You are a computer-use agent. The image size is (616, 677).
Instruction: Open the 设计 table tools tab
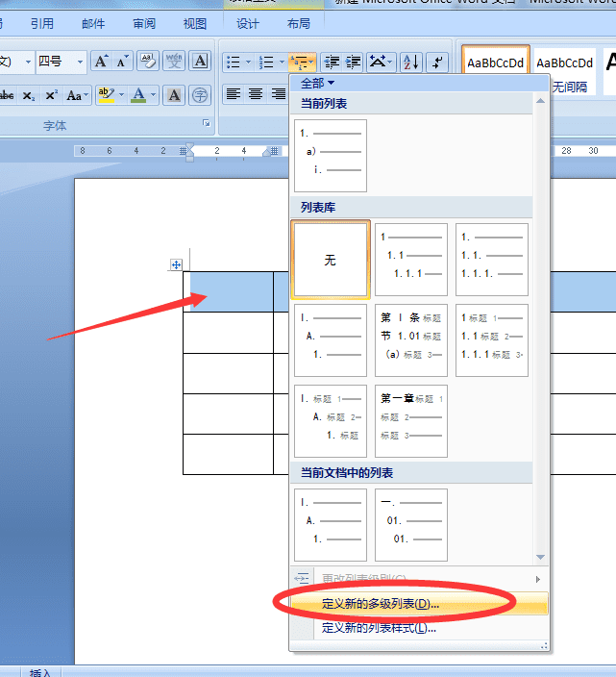point(248,24)
